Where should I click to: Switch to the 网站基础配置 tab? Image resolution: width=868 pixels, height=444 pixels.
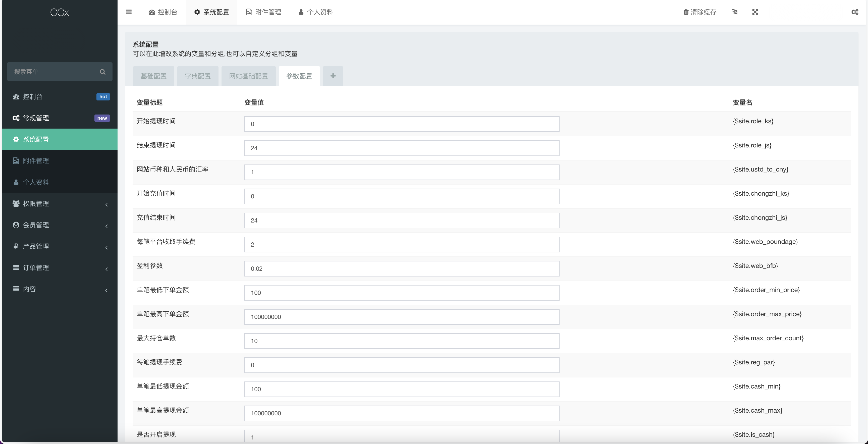tap(248, 76)
